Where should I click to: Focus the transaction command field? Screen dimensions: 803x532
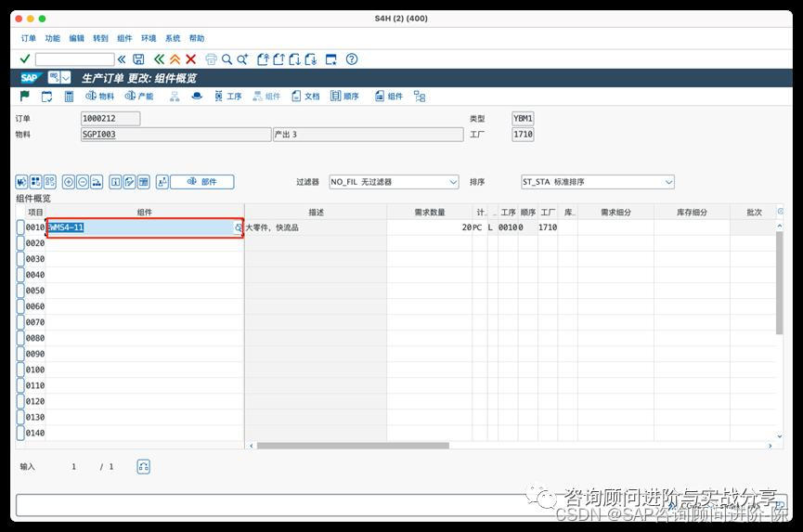[x=75, y=59]
